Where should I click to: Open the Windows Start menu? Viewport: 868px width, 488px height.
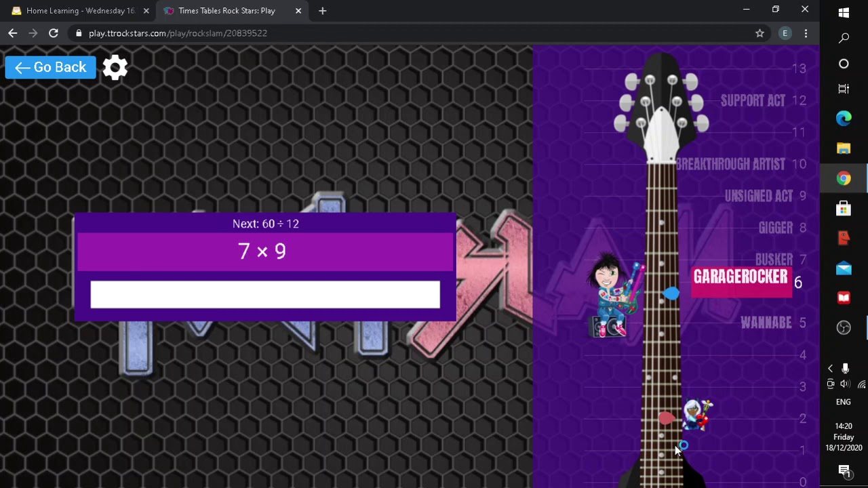(x=844, y=13)
